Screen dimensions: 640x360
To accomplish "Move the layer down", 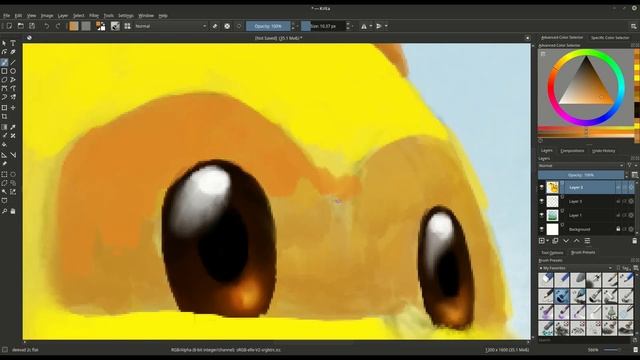I will (x=566, y=241).
